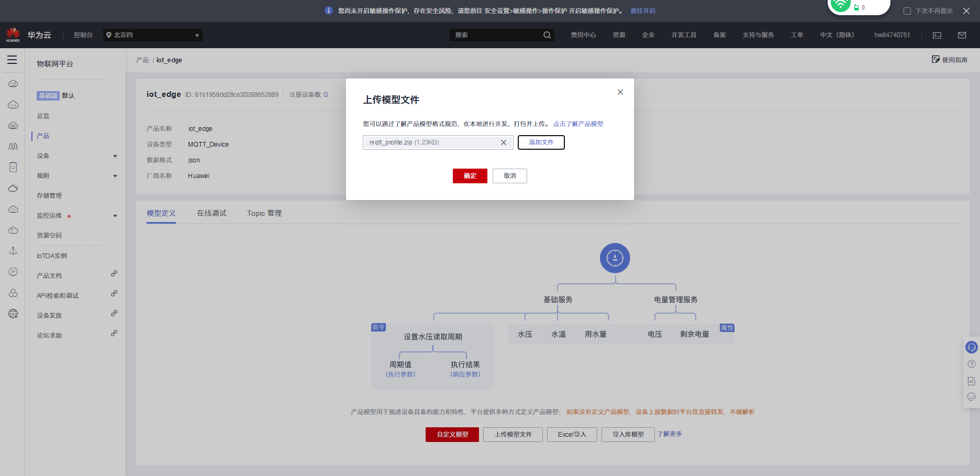
Task: Click the help question mark icon on right
Action: (x=972, y=364)
